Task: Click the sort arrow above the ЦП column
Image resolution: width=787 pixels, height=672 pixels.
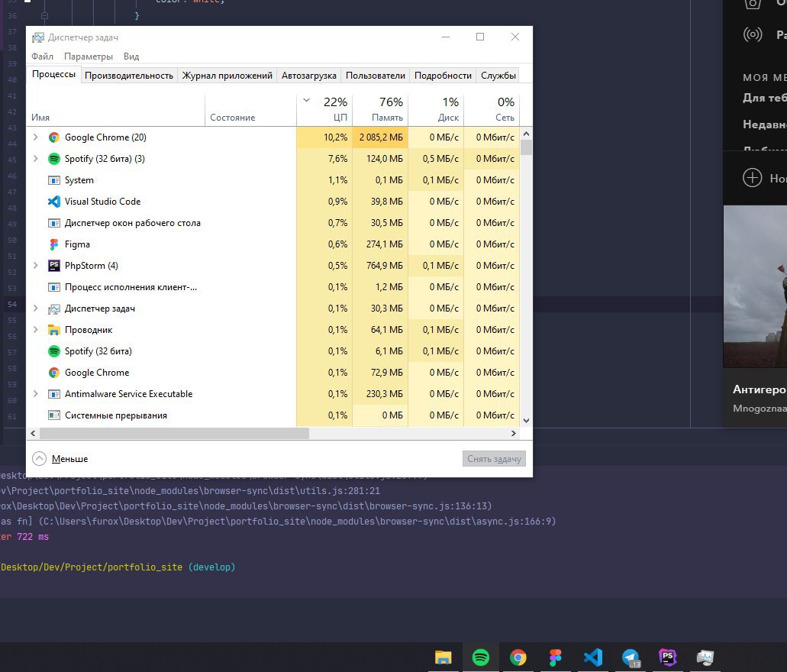Action: 307,101
